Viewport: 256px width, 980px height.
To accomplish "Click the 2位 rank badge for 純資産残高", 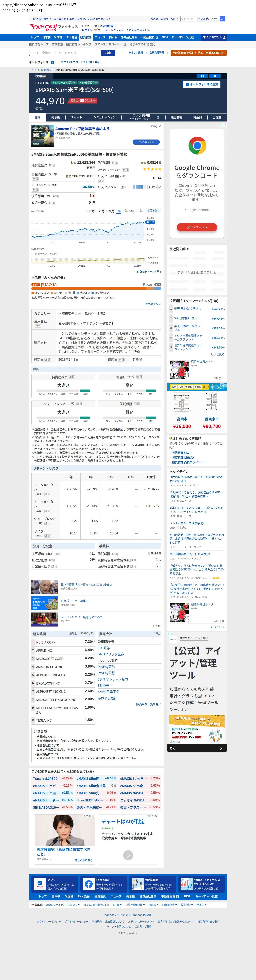I will point(74,163).
